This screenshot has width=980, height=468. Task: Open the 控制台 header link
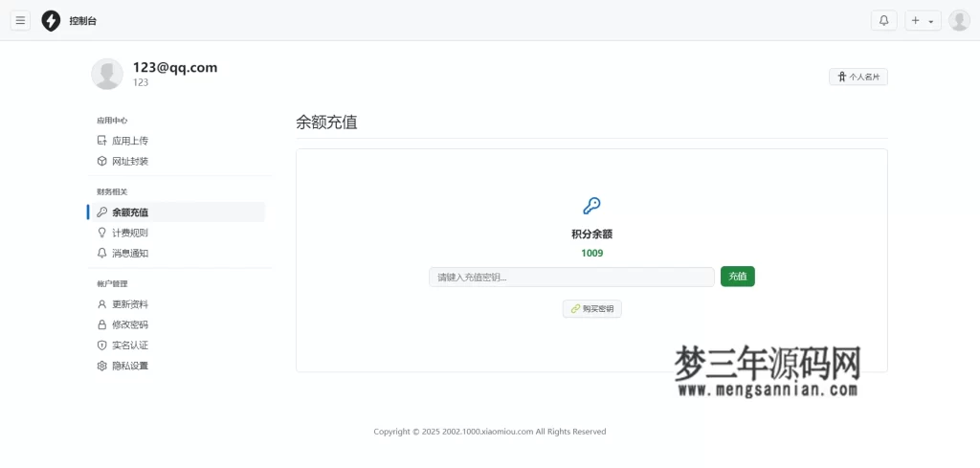[83, 21]
